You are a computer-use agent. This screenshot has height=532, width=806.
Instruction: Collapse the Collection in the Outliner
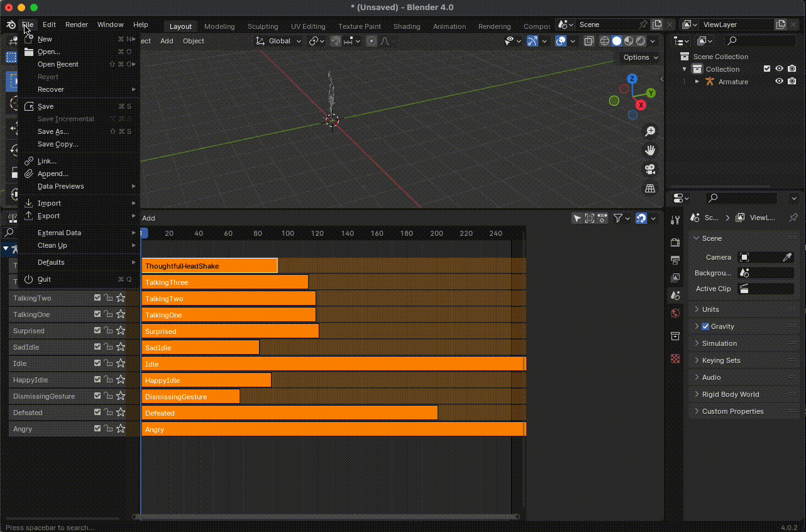(684, 69)
